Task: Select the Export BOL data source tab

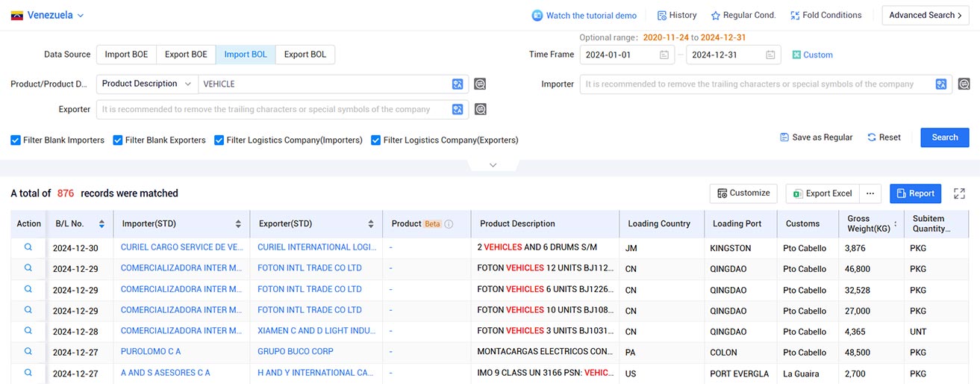Action: [x=305, y=55]
